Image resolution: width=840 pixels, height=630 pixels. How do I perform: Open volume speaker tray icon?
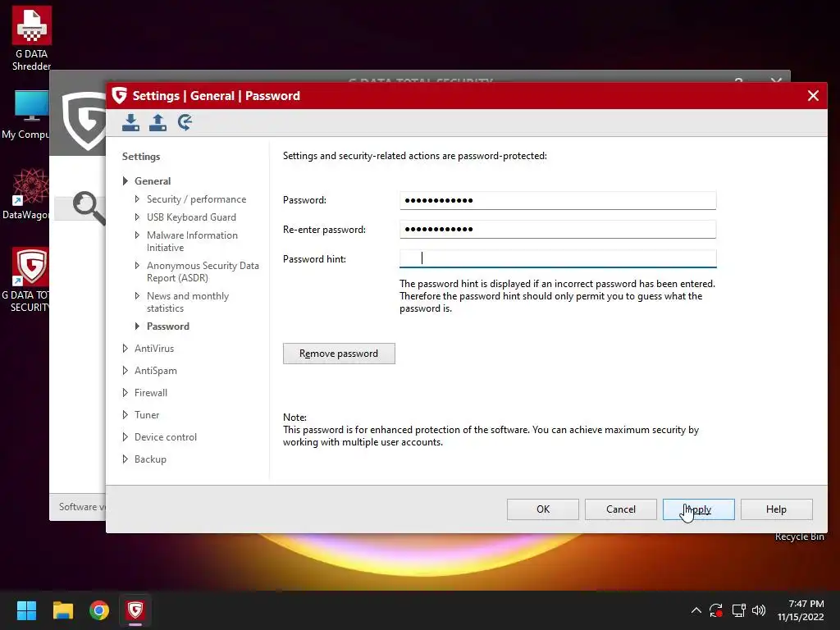(759, 610)
